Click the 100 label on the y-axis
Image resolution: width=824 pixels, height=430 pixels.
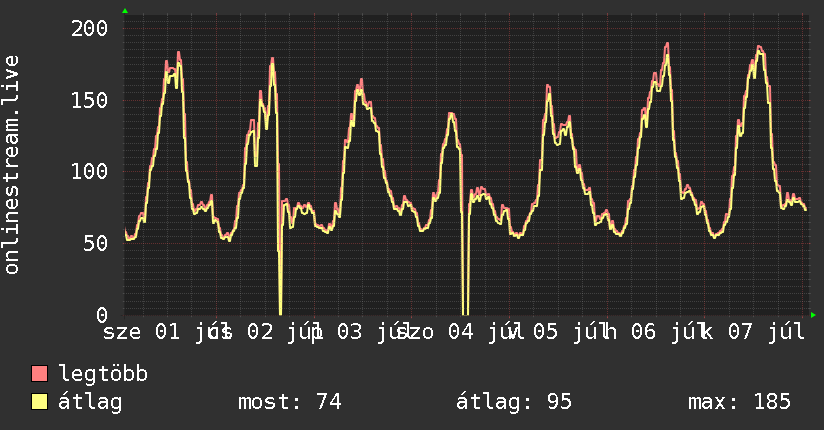(90, 171)
